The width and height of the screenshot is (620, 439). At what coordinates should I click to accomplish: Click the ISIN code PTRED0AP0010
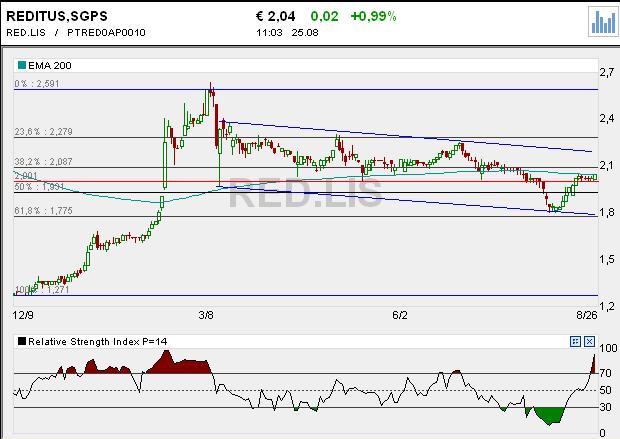pyautogui.click(x=106, y=32)
